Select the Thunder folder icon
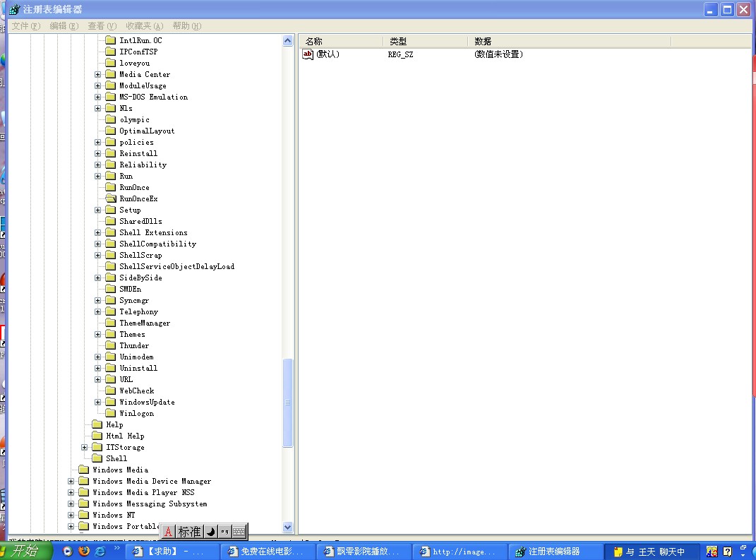Screen dimensions: 756x560 click(x=111, y=345)
